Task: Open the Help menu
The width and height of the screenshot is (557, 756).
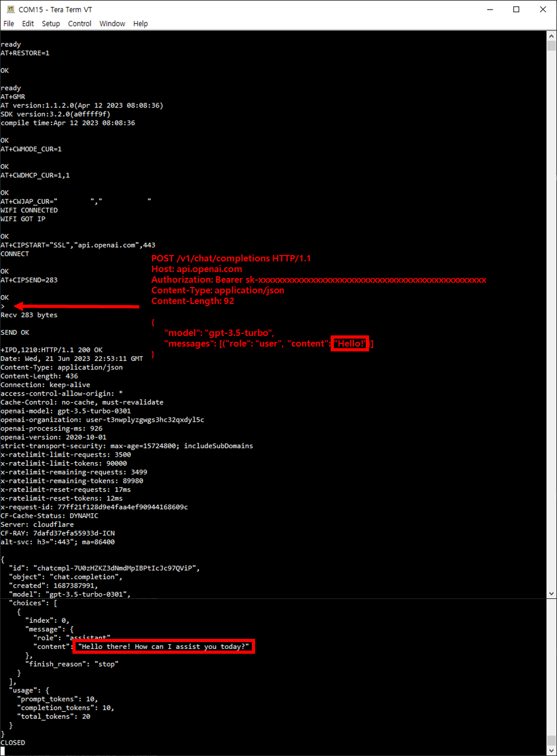Action: (141, 23)
